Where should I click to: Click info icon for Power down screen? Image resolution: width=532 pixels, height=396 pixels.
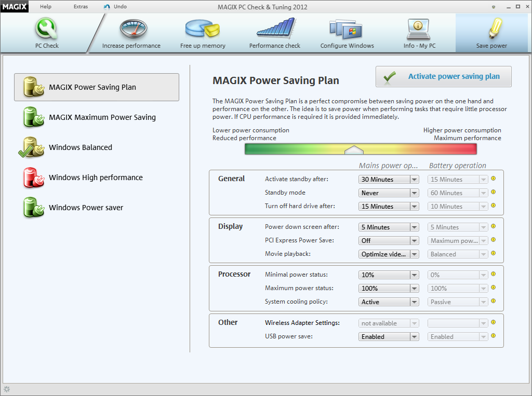[x=494, y=226]
